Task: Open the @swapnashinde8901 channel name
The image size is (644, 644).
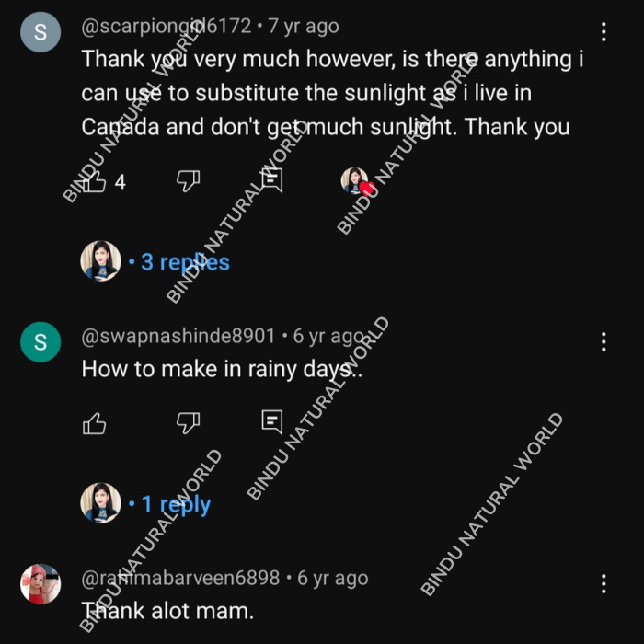Action: point(178,336)
